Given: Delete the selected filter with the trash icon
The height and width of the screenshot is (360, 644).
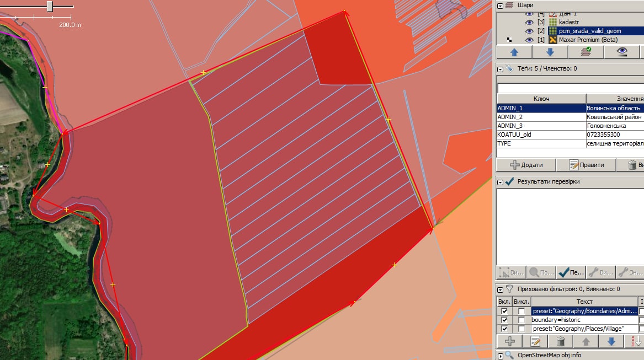Looking at the screenshot, I should click(x=561, y=341).
